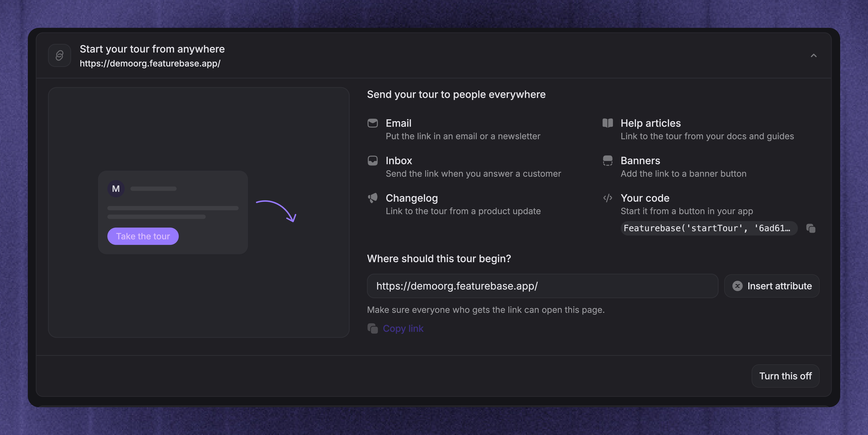
Task: Click the Insert attribute button
Action: point(772,286)
